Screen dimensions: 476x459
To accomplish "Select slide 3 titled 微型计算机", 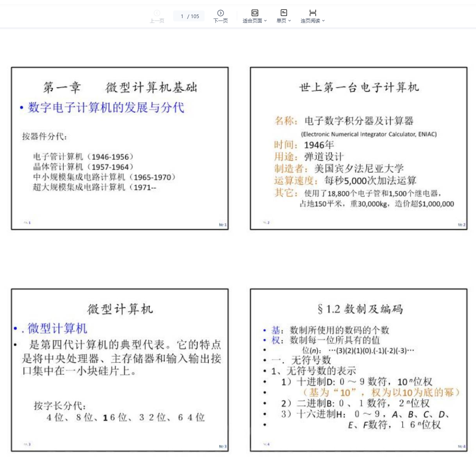I will point(120,370).
